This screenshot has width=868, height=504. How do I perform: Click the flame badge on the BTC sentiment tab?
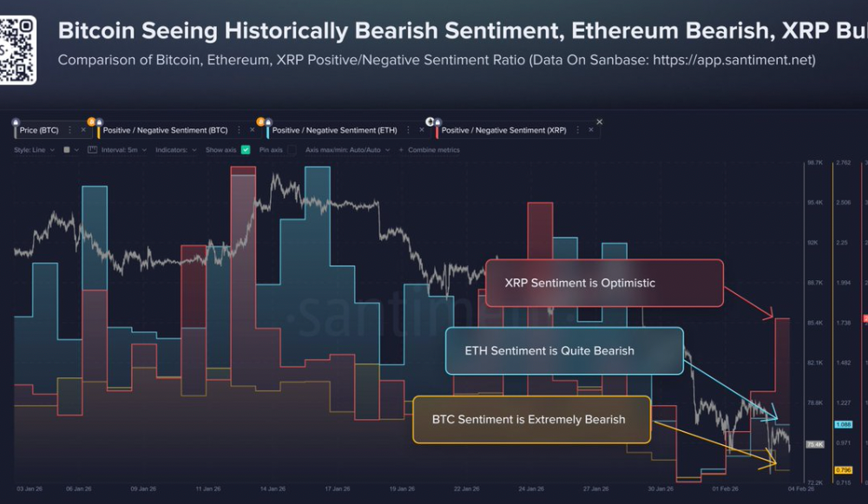pyautogui.click(x=91, y=121)
